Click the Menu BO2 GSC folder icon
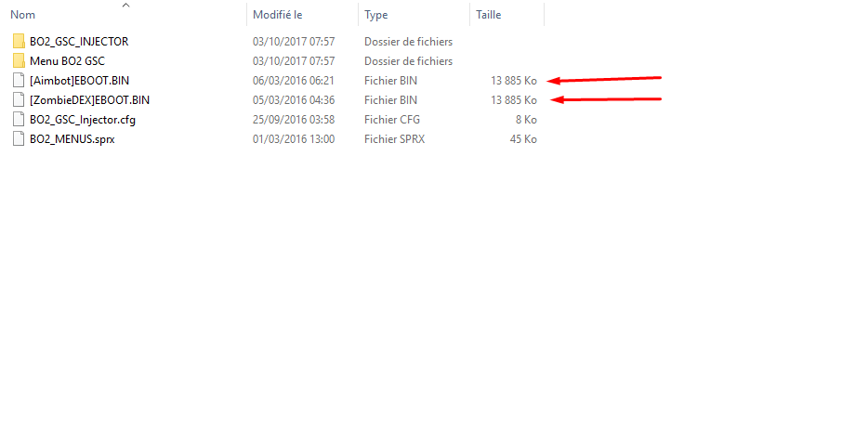 [x=19, y=60]
